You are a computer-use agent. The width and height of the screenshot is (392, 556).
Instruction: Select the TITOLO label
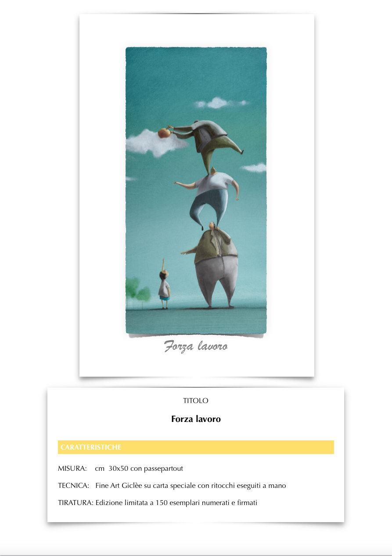tap(196, 401)
